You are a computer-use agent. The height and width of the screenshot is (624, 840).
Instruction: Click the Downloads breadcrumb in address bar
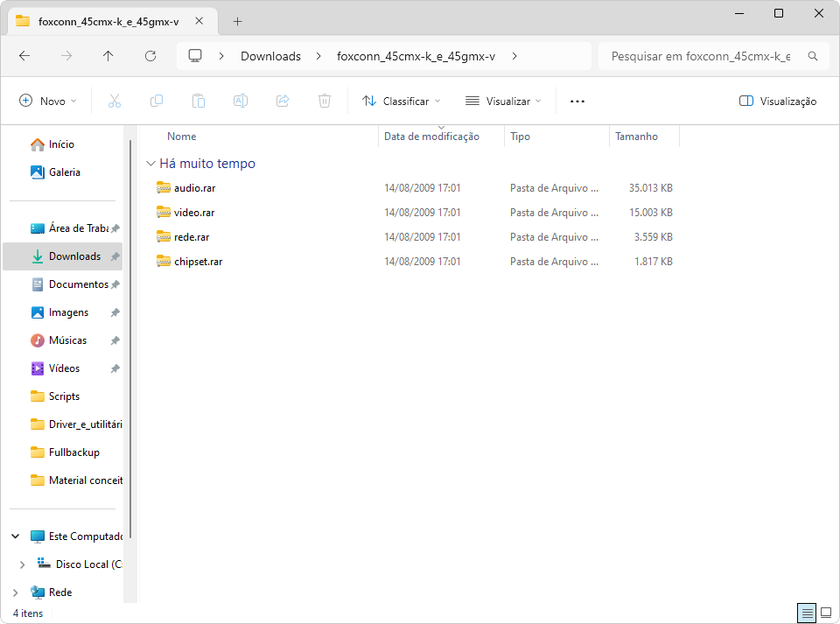tap(270, 56)
